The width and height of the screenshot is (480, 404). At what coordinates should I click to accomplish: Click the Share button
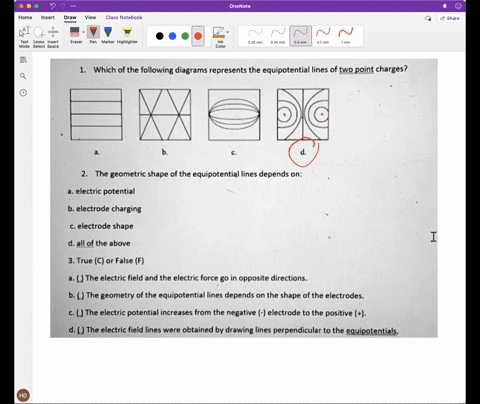pos(450,18)
